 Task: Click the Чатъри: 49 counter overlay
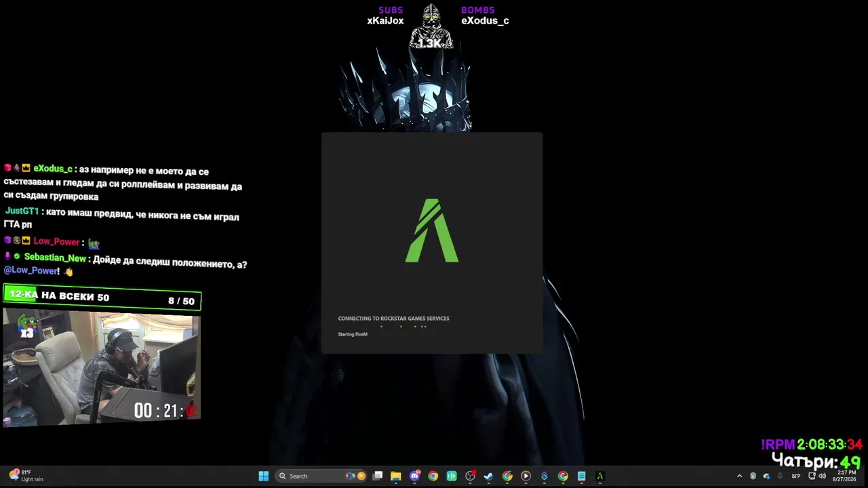817,461
